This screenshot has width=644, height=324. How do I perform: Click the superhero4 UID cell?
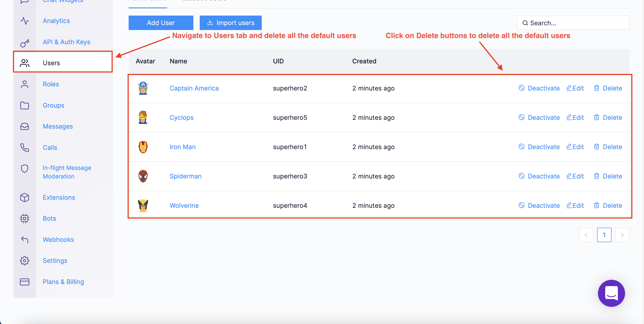290,206
